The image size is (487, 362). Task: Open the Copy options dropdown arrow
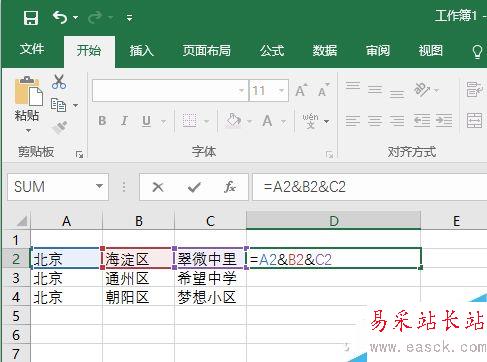(x=76, y=105)
